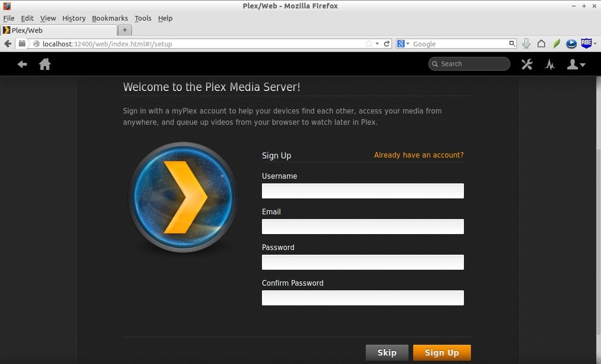Click the Firefox window icon in the title bar
Screen dimensions: 601x364
click(7, 6)
